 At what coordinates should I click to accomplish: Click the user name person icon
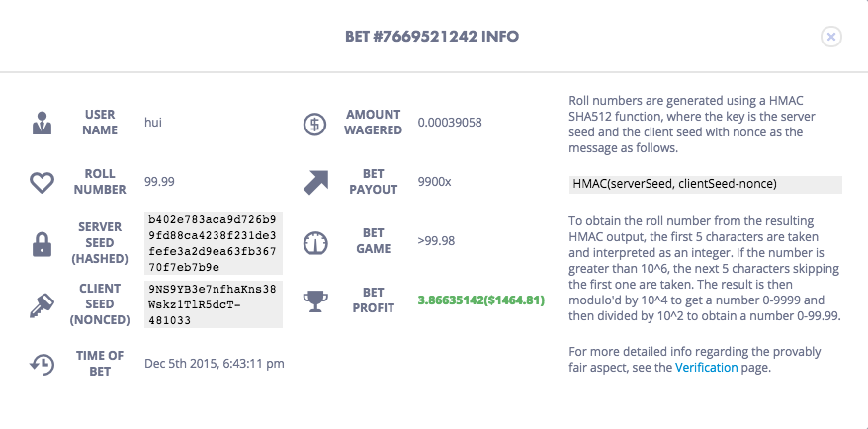43,123
